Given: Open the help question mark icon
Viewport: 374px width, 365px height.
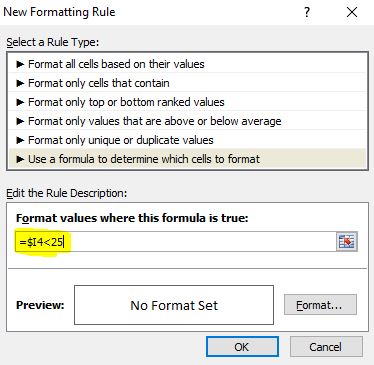Looking at the screenshot, I should pyautogui.click(x=307, y=13).
